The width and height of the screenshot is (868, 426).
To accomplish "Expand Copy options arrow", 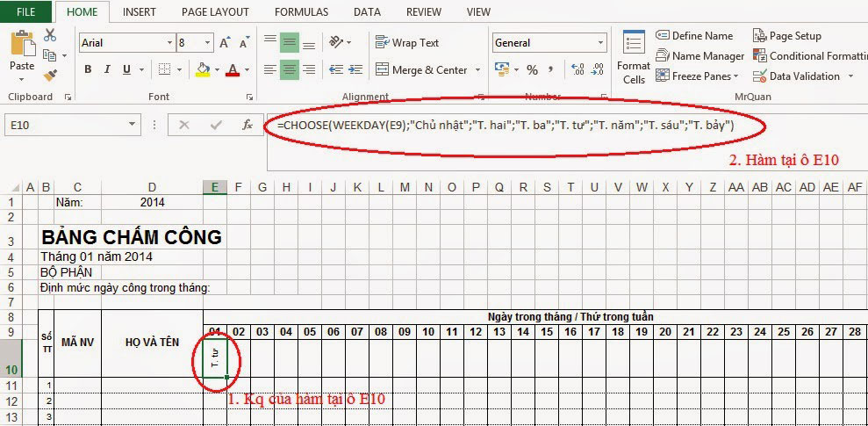I will click(x=64, y=55).
